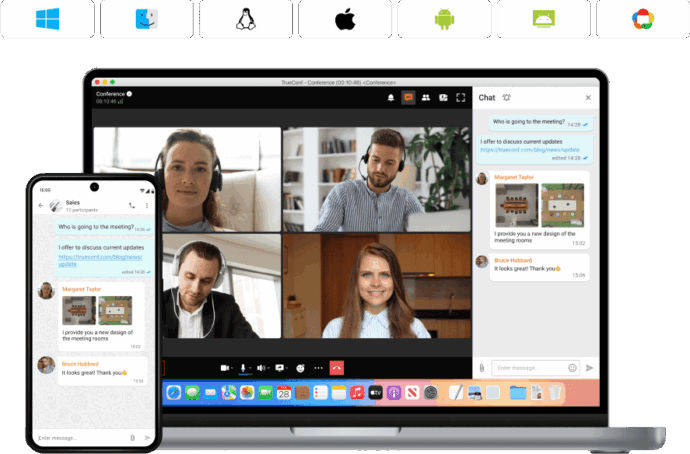
Task: Mute the microphone
Action: (242, 368)
